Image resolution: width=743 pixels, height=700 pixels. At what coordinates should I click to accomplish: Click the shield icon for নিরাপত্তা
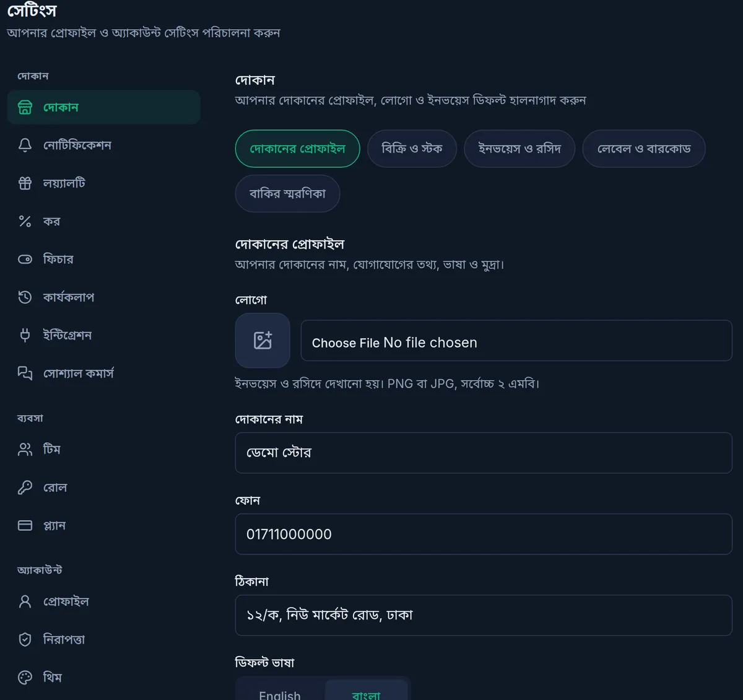pyautogui.click(x=25, y=639)
